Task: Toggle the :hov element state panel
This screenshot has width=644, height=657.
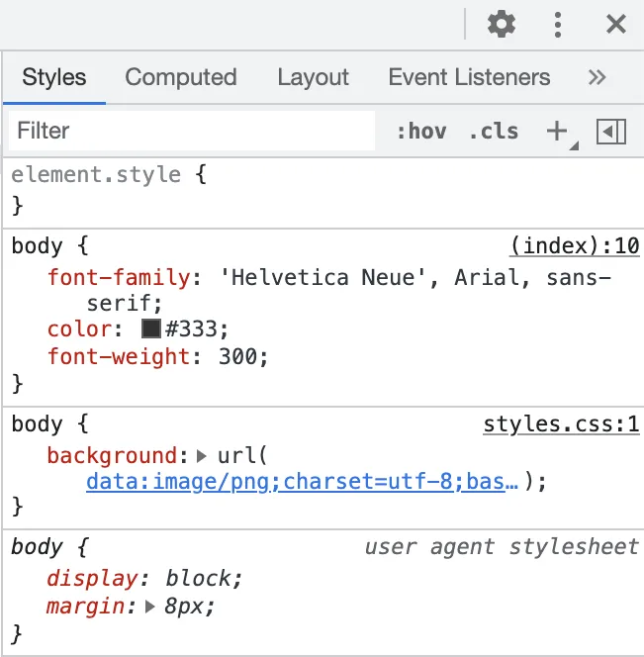Action: click(421, 132)
